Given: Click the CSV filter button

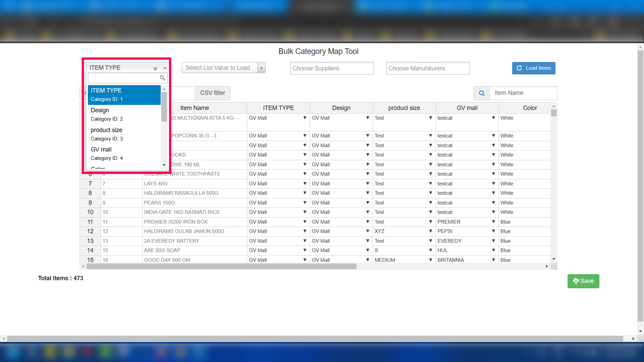Looking at the screenshot, I should click(x=212, y=93).
